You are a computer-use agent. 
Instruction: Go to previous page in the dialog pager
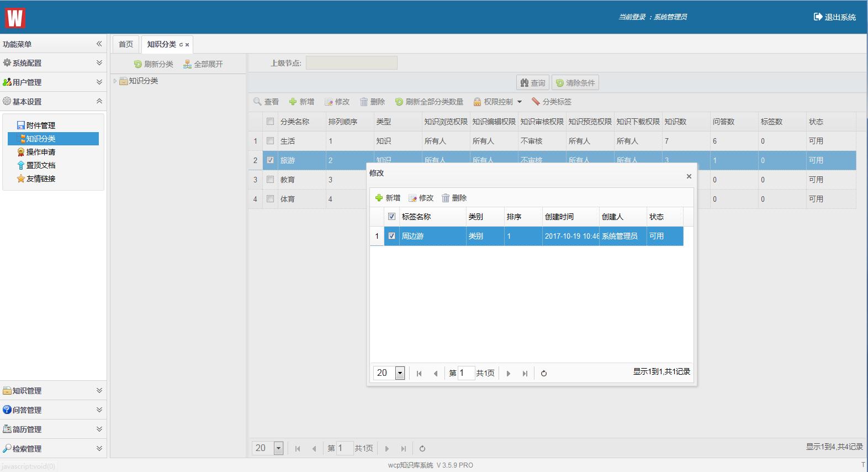click(436, 374)
